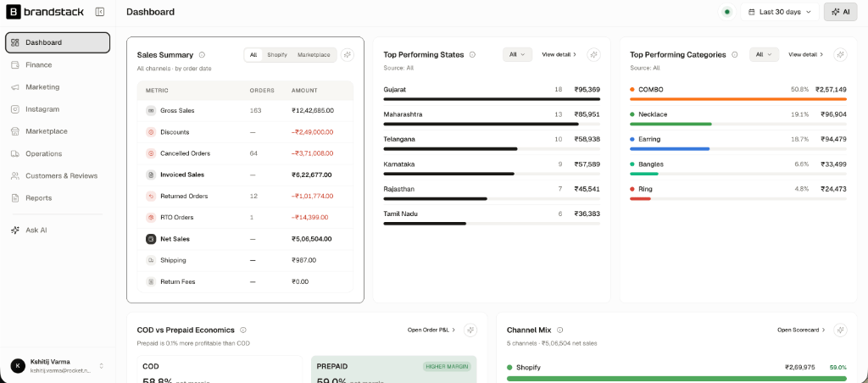Click the Returned Orders row icon
The image size is (868, 383).
pyautogui.click(x=151, y=196)
